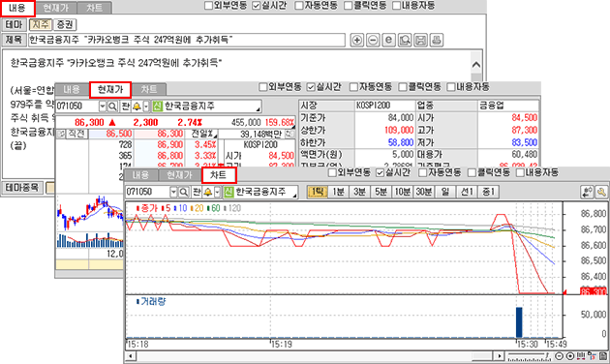Open stock code 071050 dropdown in chart panel
The width and height of the screenshot is (610, 364).
pos(173,192)
